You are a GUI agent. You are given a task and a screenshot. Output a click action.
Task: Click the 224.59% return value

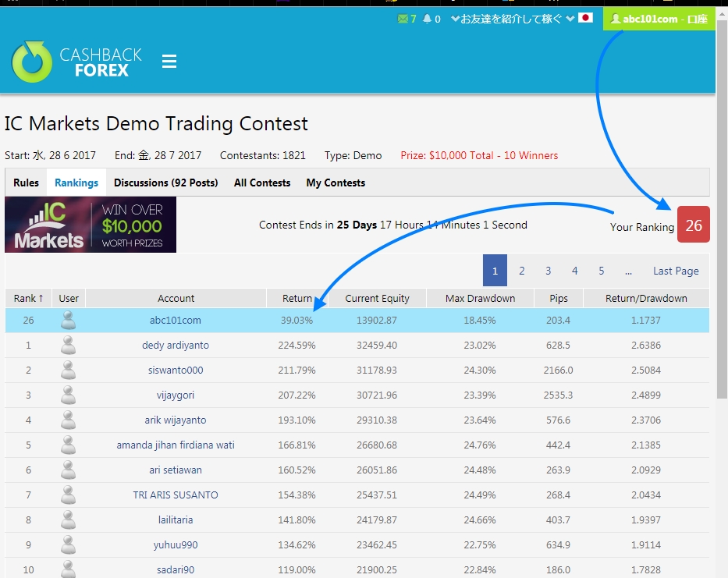(297, 346)
